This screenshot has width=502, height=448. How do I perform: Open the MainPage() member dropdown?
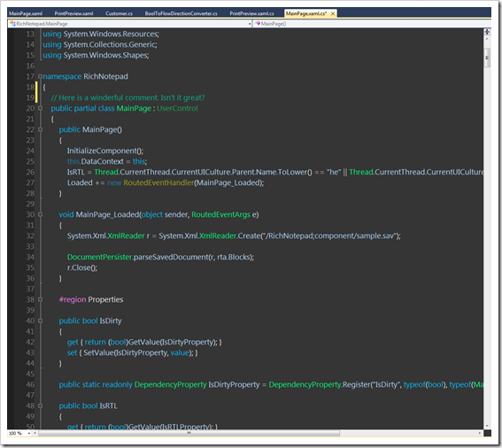373,24
